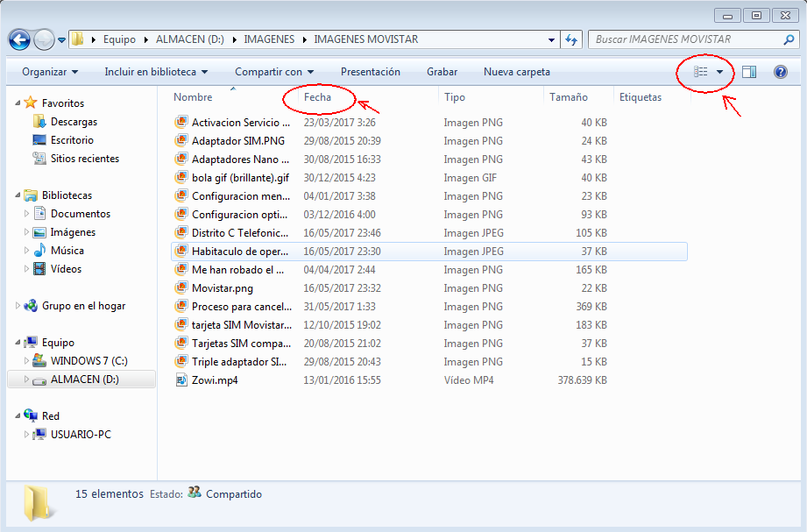Open the Organizar menu

coord(50,72)
